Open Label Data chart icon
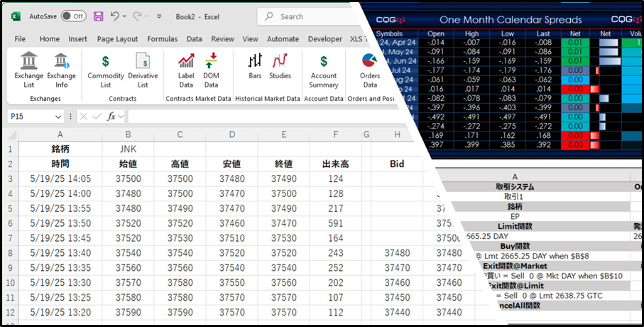This screenshot has width=644, height=327. [186, 70]
